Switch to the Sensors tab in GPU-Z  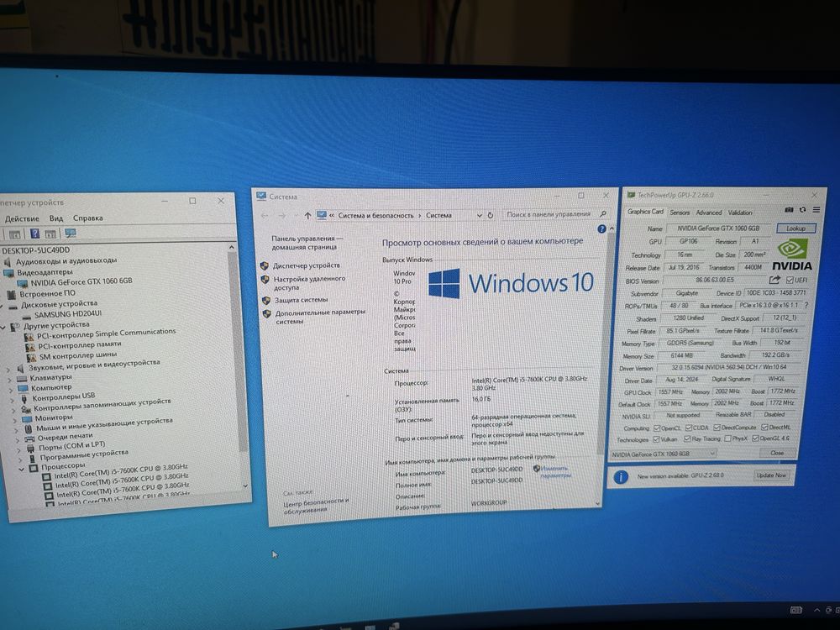pyautogui.click(x=680, y=213)
